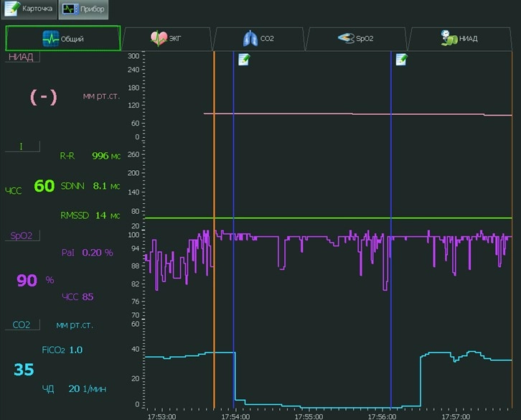Open the Карточка button
Screen dimensions: 521x420
tap(29, 9)
